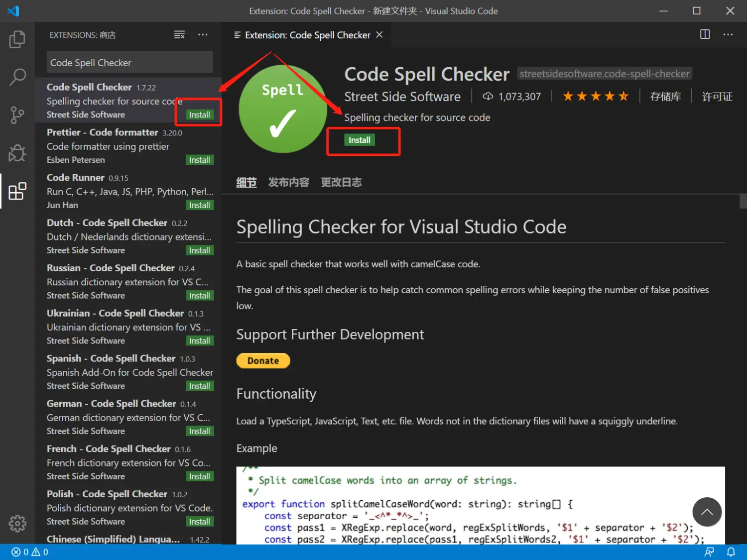Select the Extension: Code Spell Checker editor tab

tap(307, 35)
